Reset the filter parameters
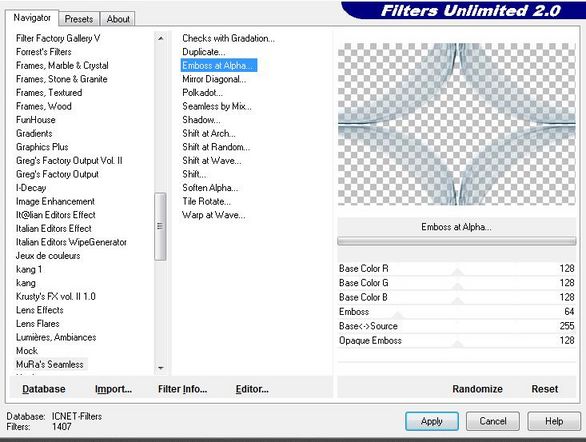 point(545,389)
